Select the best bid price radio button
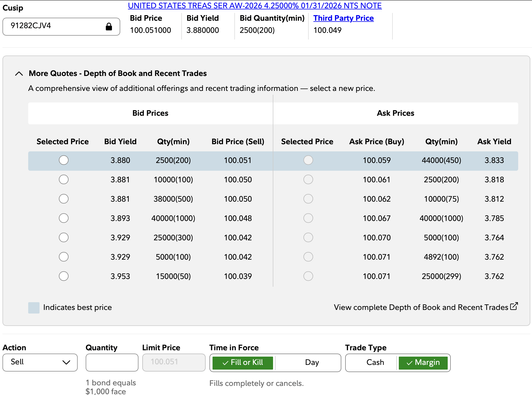Screen dimensions: 532x395 64,160
